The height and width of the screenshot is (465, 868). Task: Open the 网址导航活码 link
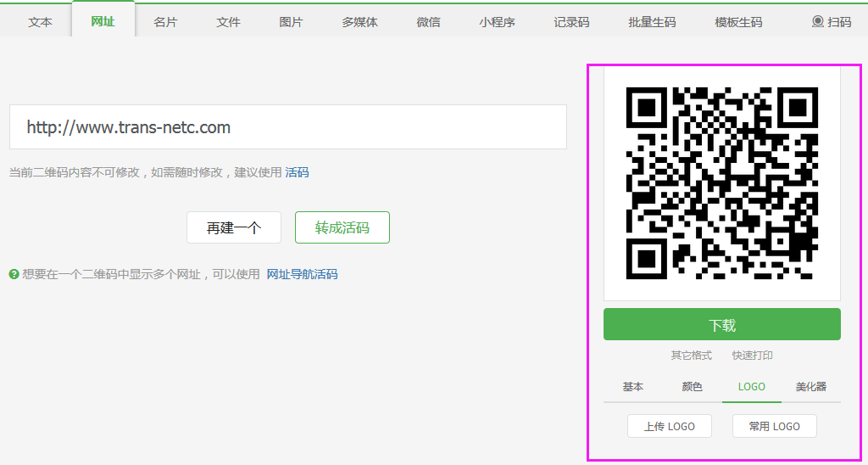(x=302, y=274)
